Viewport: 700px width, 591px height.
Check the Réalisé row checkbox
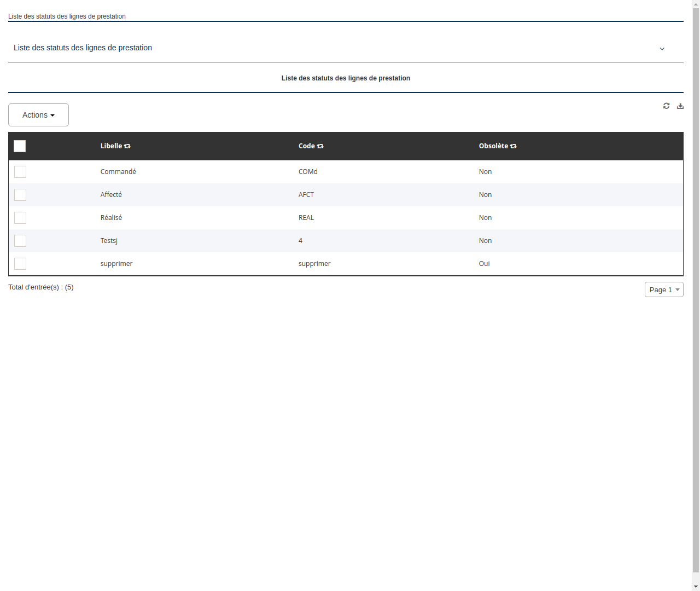click(x=20, y=218)
